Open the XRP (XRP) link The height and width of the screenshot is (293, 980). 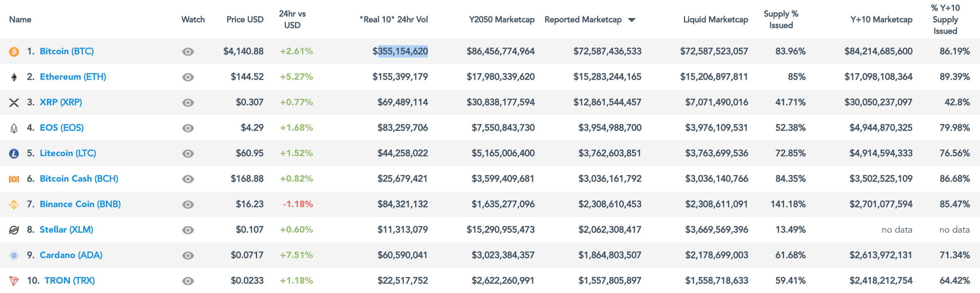point(61,102)
